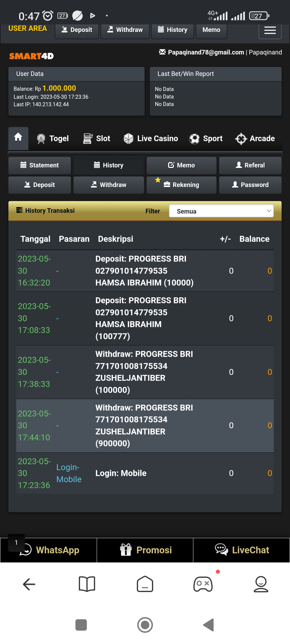Select Withdraw in the top navigation
The image size is (290, 644).
125,30
